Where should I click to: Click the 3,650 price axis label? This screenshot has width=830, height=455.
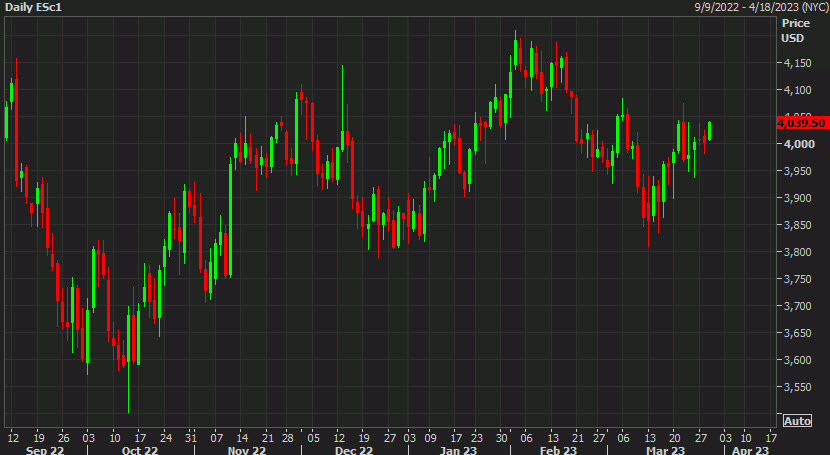(797, 333)
